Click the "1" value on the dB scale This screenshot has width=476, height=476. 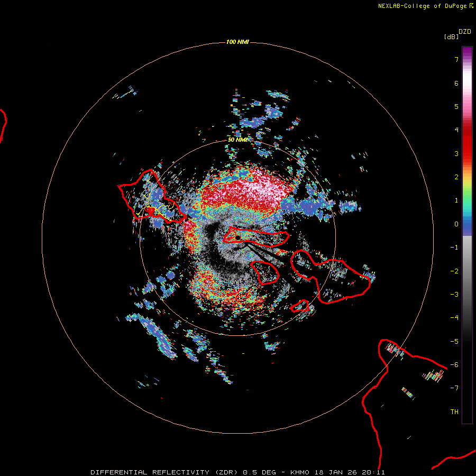[456, 200]
